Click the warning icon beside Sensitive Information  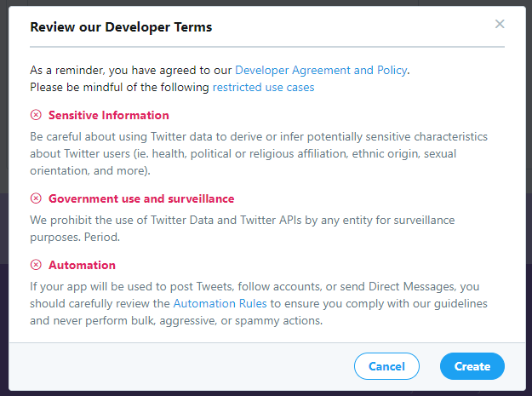[x=36, y=115]
